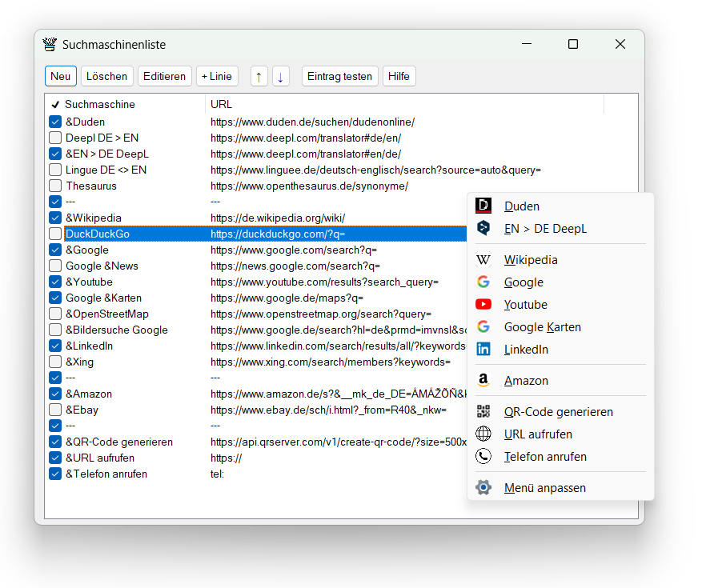702x588 pixels.
Task: Enable the DuckDuckGo checkbox
Action: point(55,234)
